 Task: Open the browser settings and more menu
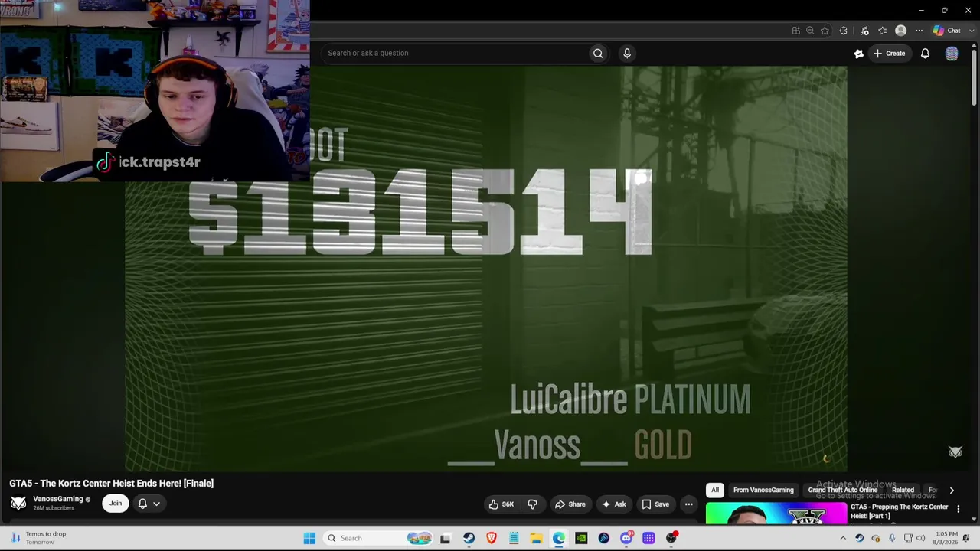pyautogui.click(x=919, y=31)
